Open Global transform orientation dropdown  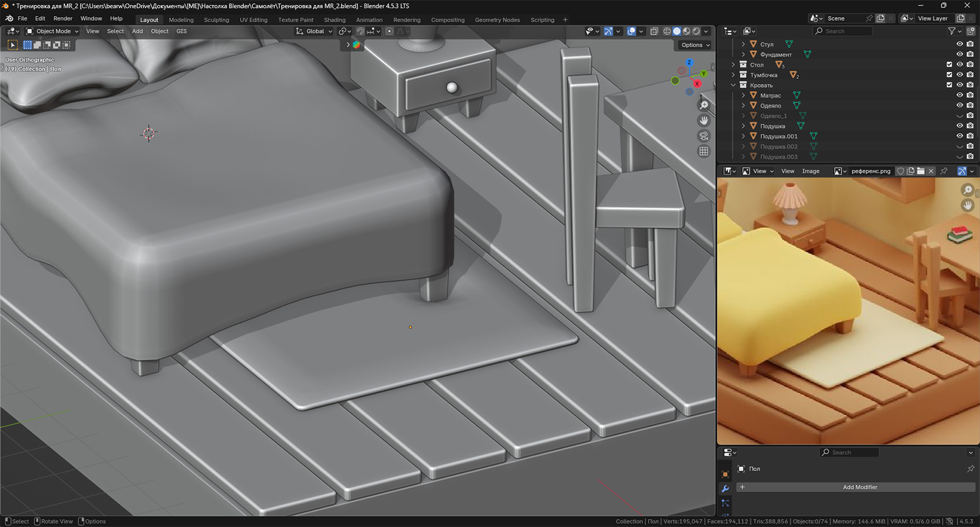click(x=314, y=31)
